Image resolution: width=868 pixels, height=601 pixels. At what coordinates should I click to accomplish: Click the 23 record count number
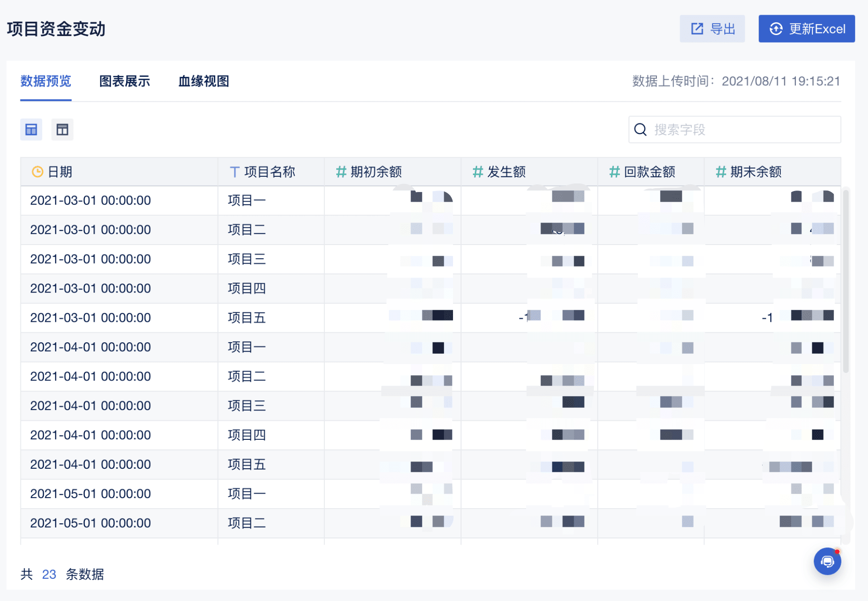(x=49, y=574)
